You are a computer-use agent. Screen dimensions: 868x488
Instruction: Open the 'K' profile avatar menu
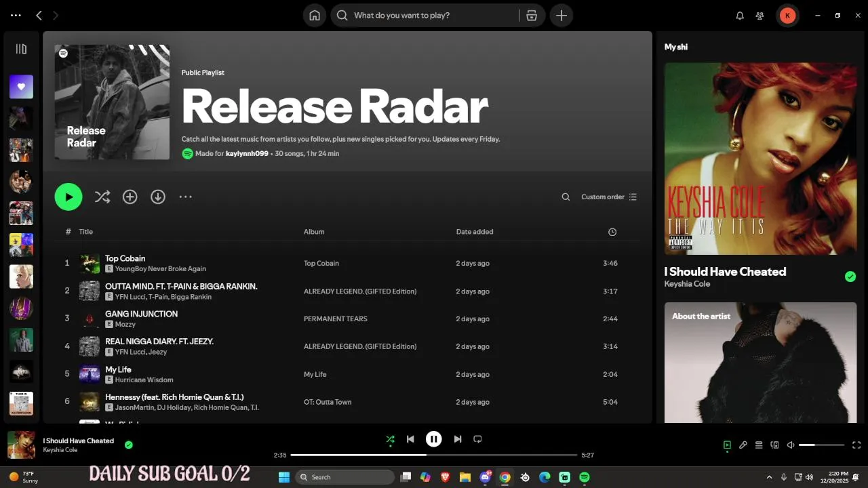coord(787,15)
